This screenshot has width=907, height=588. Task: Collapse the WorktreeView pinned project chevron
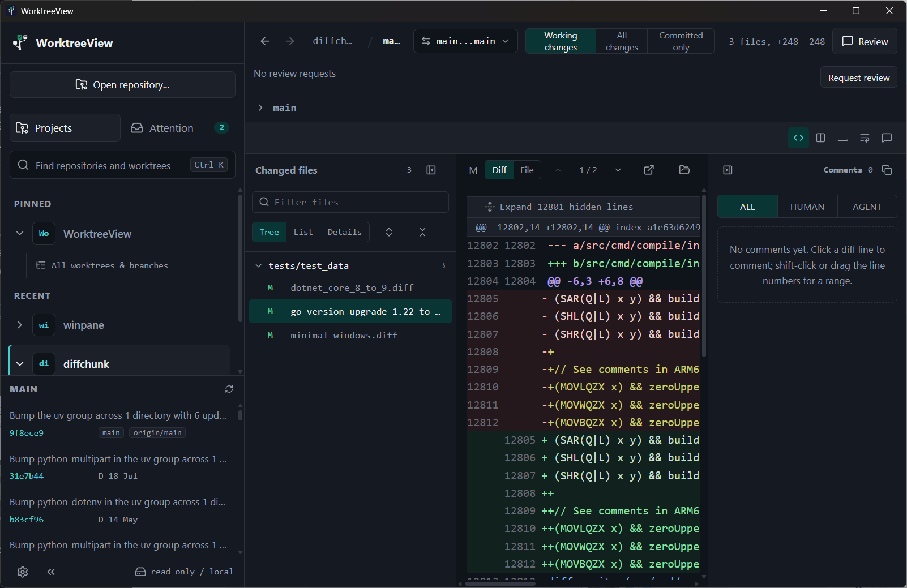pyautogui.click(x=20, y=234)
